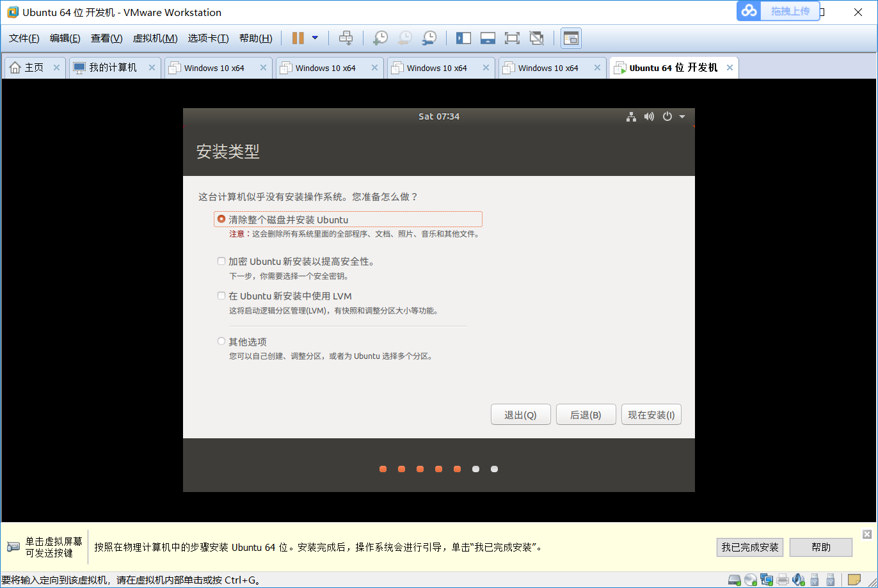
Task: Close the 主页 tab
Action: pos(56,68)
